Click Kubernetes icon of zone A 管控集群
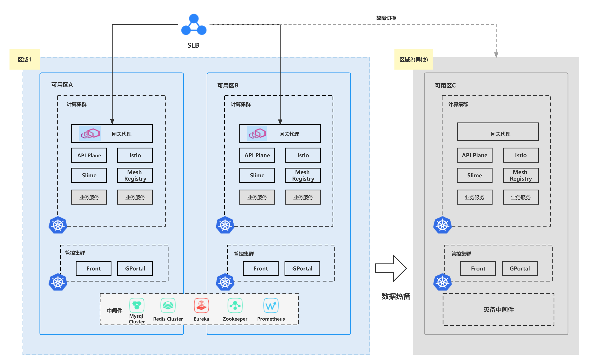 click(58, 282)
